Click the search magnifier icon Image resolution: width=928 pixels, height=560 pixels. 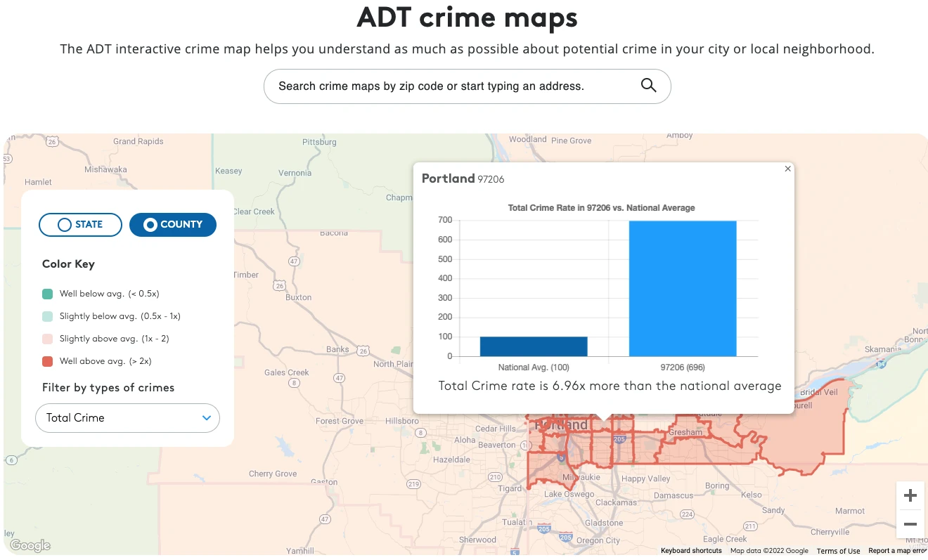tap(648, 86)
